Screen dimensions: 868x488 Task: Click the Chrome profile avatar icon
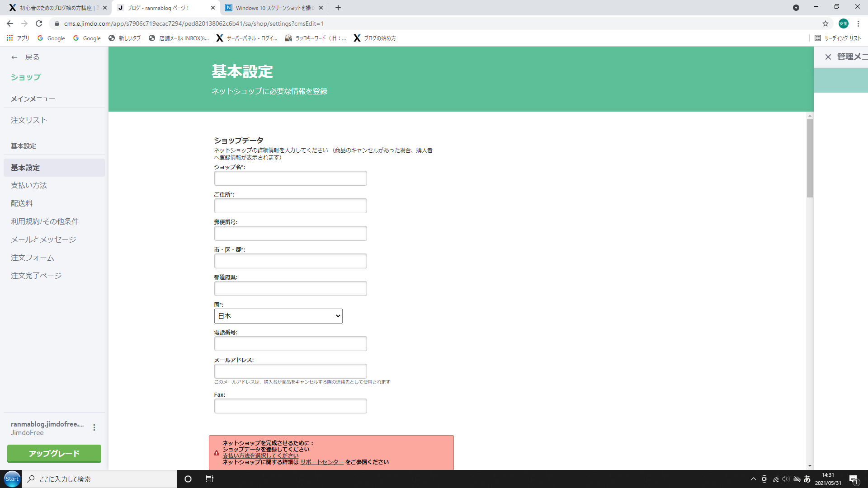[843, 23]
